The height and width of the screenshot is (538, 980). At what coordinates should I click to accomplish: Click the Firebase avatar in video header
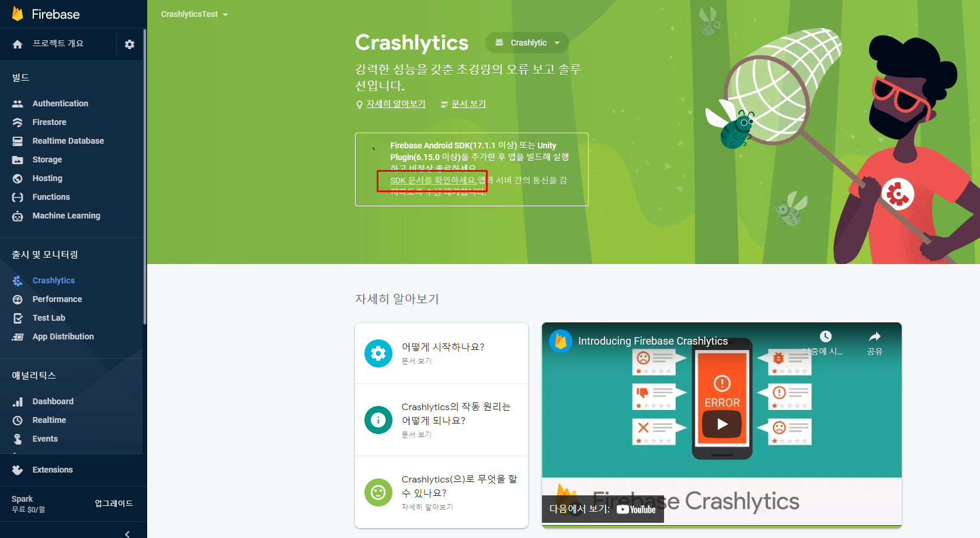(561, 341)
